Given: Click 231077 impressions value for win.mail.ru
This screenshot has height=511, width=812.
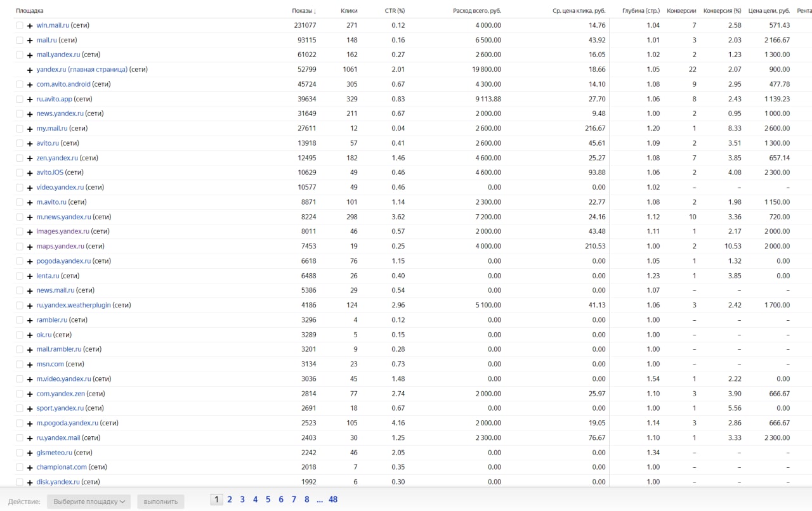Looking at the screenshot, I should tap(305, 25).
